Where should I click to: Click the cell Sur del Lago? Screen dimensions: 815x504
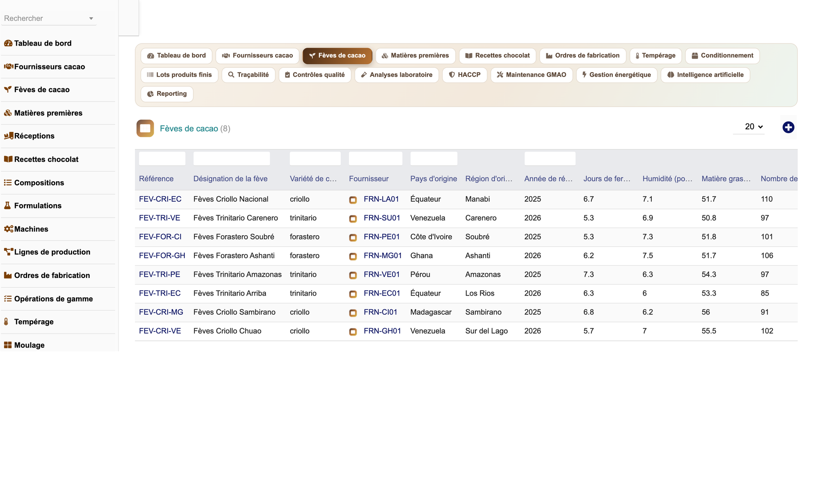click(x=486, y=331)
